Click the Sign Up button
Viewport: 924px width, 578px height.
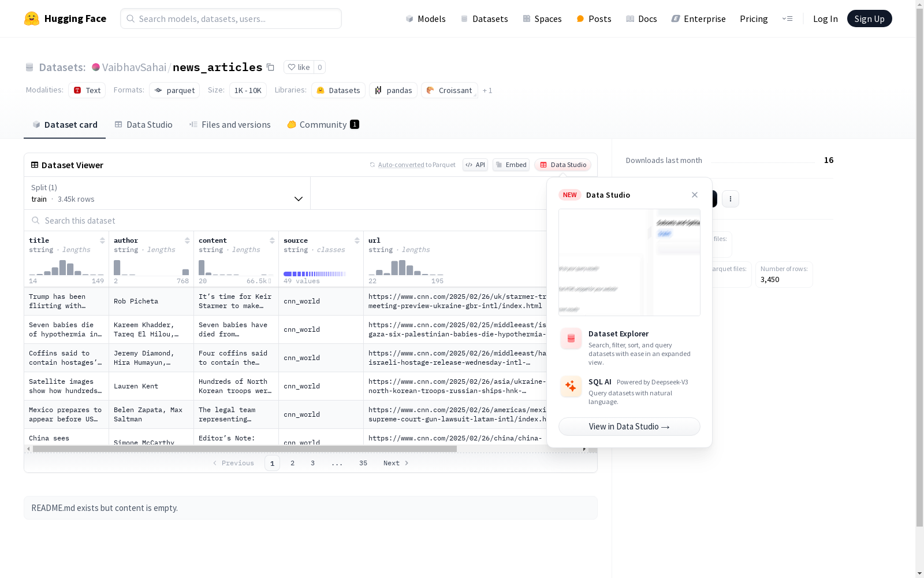869,19
